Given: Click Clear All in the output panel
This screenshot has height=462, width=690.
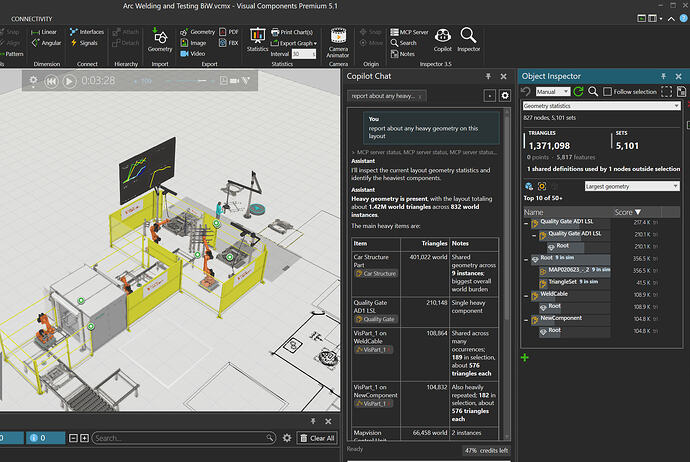Looking at the screenshot, I should pyautogui.click(x=317, y=438).
